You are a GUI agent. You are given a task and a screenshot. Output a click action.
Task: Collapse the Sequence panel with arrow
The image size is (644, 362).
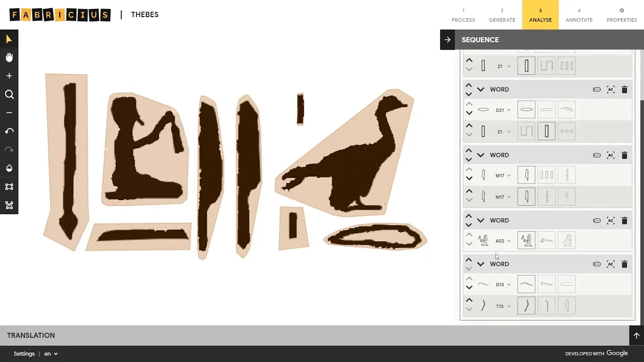pos(448,40)
